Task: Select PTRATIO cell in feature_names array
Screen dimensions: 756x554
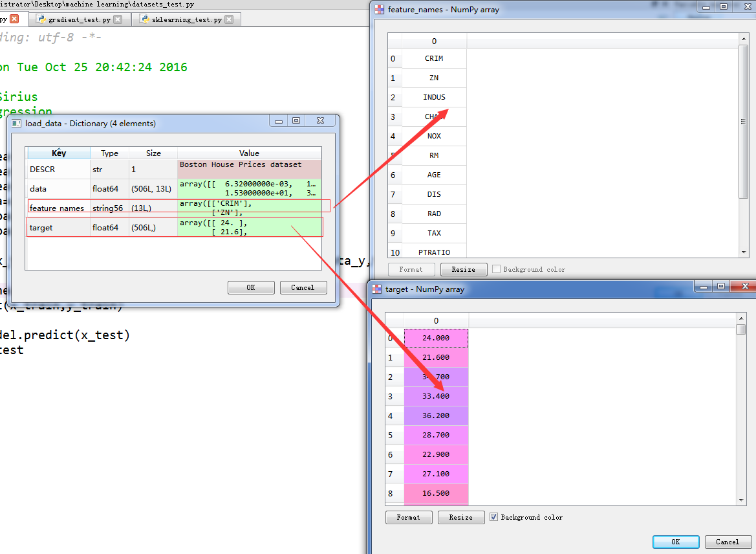Action: [x=434, y=251]
